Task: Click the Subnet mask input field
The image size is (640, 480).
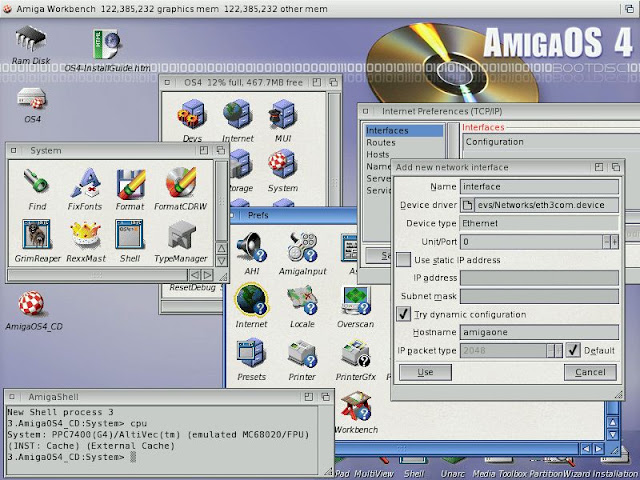Action: point(539,296)
